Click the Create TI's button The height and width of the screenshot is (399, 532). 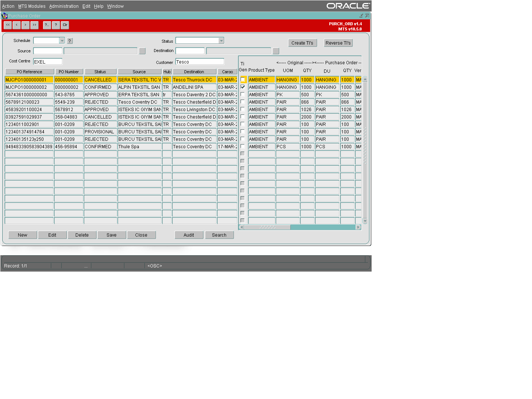302,43
